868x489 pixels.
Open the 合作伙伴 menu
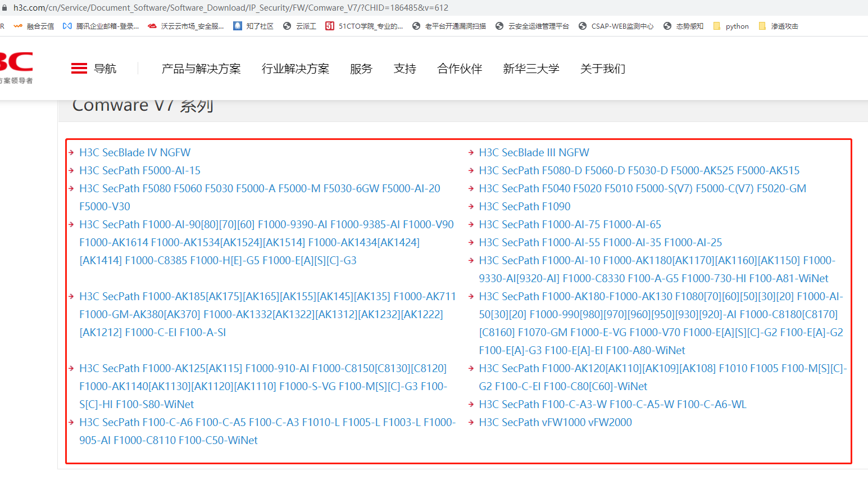pos(460,69)
